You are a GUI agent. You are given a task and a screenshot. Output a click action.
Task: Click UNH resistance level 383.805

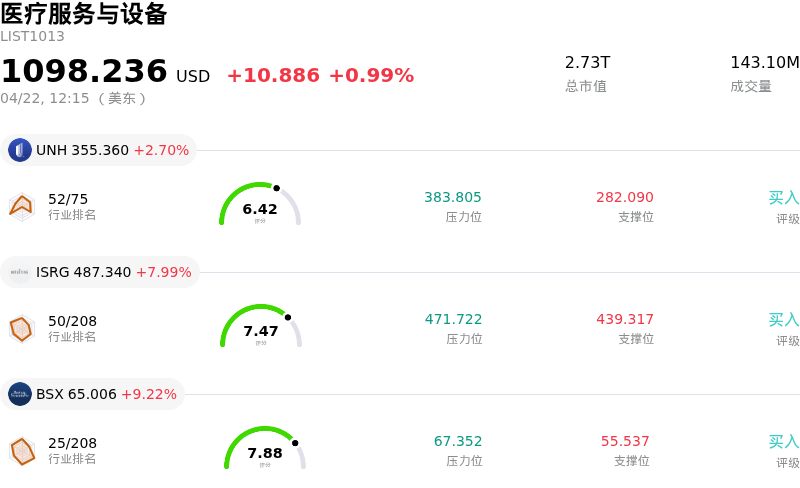[x=453, y=198]
